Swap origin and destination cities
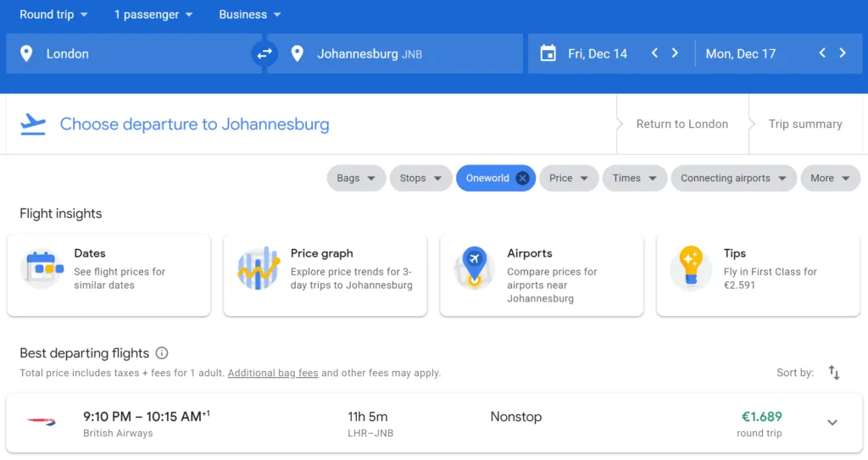 click(x=264, y=53)
